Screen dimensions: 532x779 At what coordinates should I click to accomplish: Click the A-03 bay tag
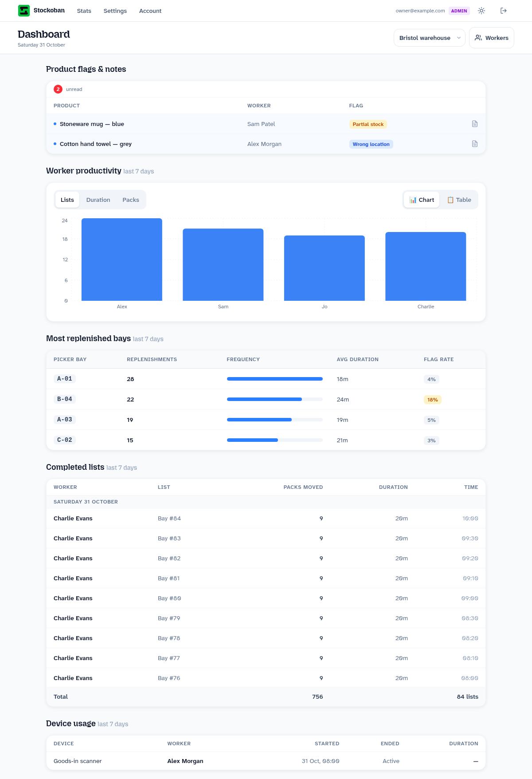pyautogui.click(x=65, y=419)
